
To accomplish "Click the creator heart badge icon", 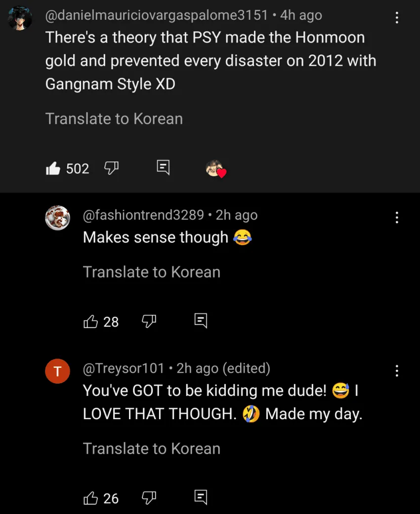I will [x=215, y=169].
